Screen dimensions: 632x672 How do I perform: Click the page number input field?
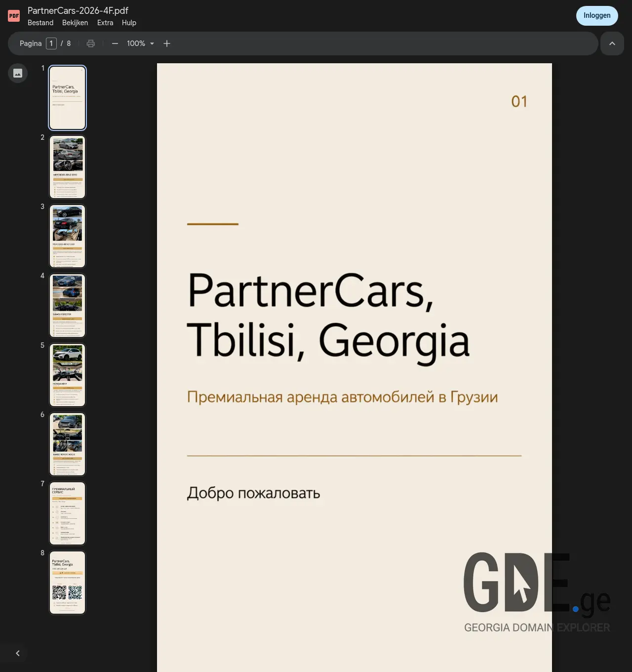tap(51, 43)
